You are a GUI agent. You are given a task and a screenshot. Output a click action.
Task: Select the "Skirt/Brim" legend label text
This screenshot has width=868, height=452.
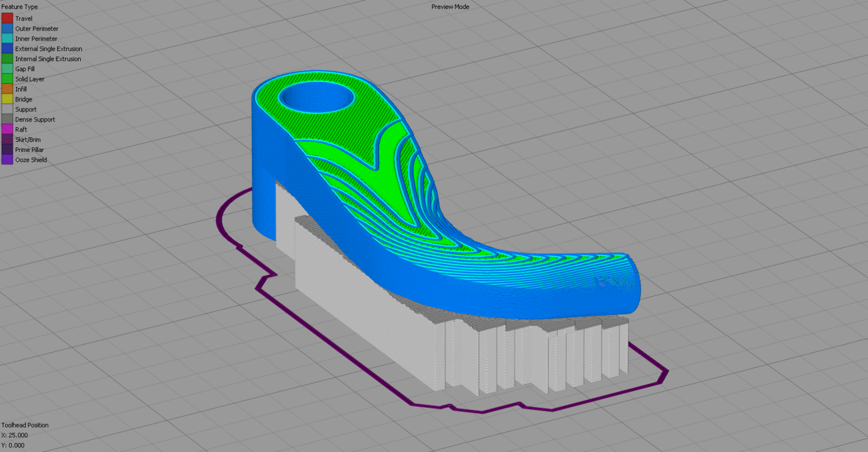(28, 140)
